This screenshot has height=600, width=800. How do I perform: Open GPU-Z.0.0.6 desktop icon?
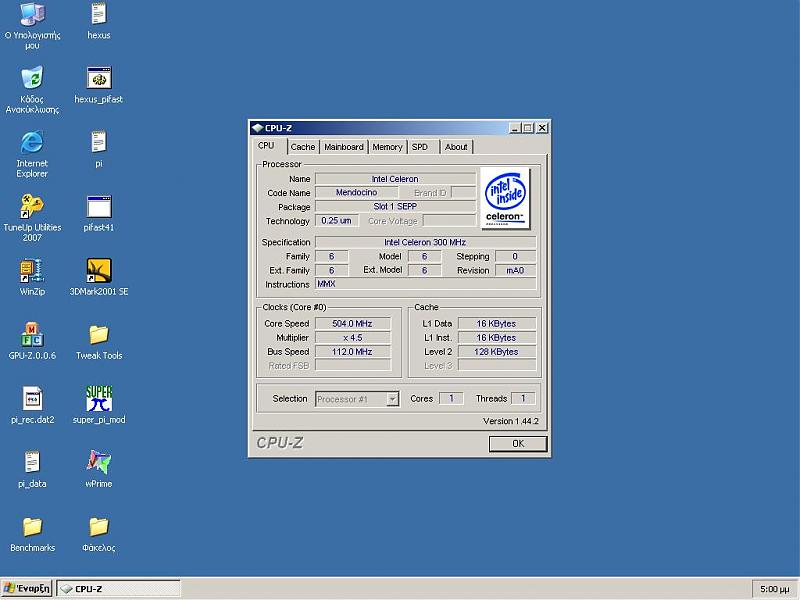(32, 335)
